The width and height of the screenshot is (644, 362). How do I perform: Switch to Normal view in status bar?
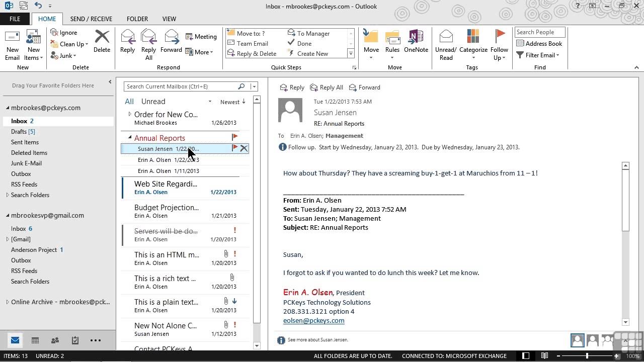526,356
